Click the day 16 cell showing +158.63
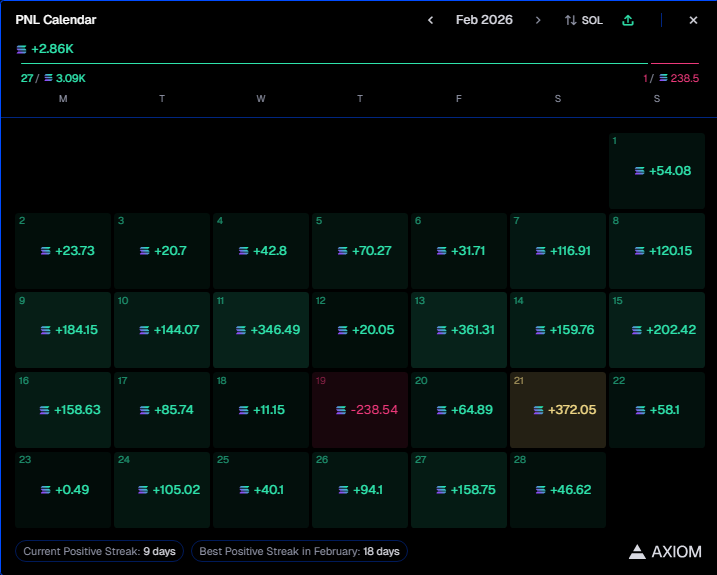The height and width of the screenshot is (575, 717). 63,410
